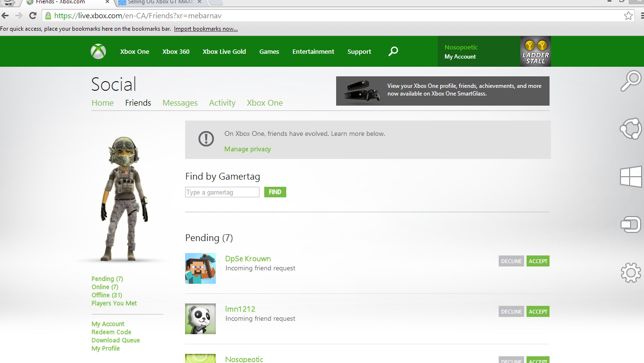Click the Pending (7) section heading
The height and width of the screenshot is (363, 644).
point(209,238)
